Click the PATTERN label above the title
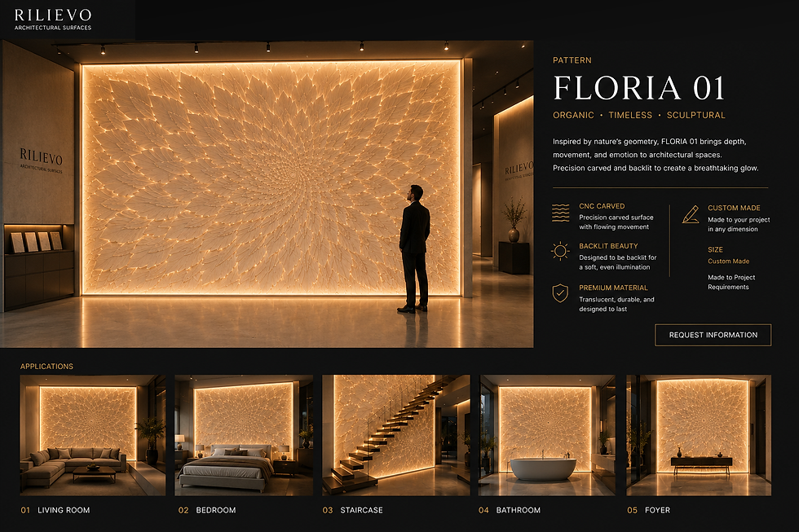The image size is (799, 532). pos(572,60)
